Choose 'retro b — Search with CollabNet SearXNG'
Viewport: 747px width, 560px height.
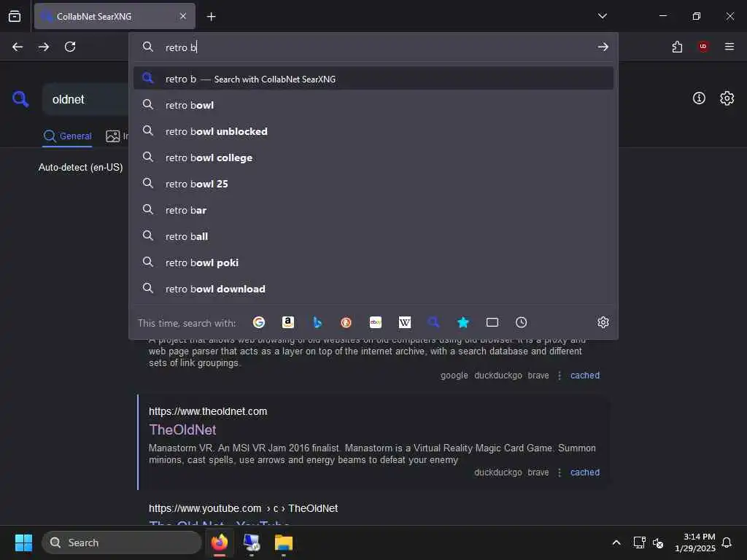coord(373,79)
